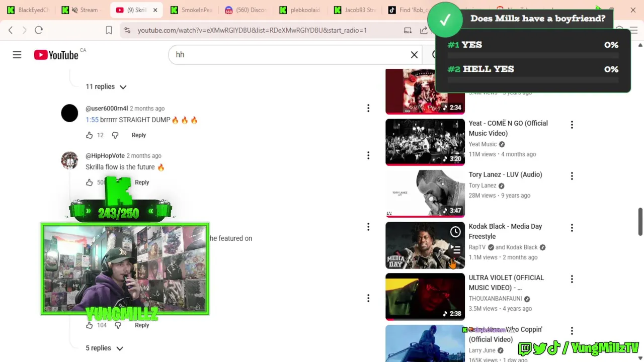Open the @user6000rn4l profile avatar
644x362 pixels.
(x=69, y=113)
